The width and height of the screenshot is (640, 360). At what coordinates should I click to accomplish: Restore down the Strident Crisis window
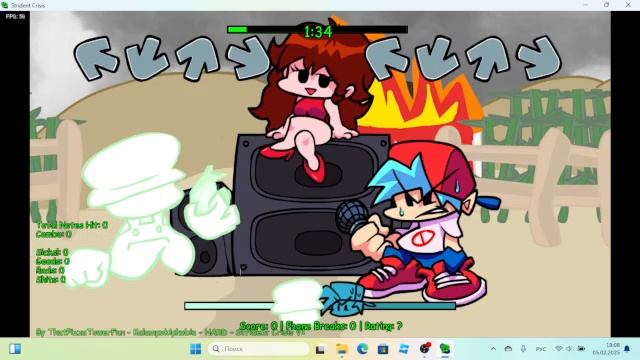pyautogui.click(x=607, y=5)
